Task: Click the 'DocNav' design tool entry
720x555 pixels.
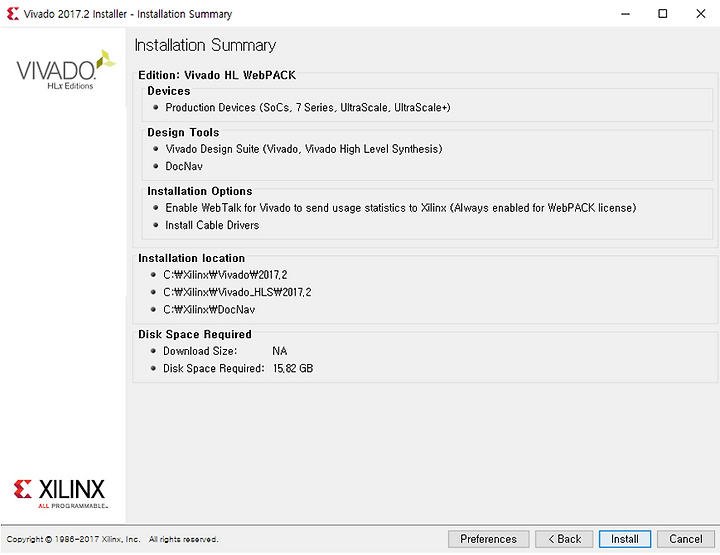Action: coord(184,166)
